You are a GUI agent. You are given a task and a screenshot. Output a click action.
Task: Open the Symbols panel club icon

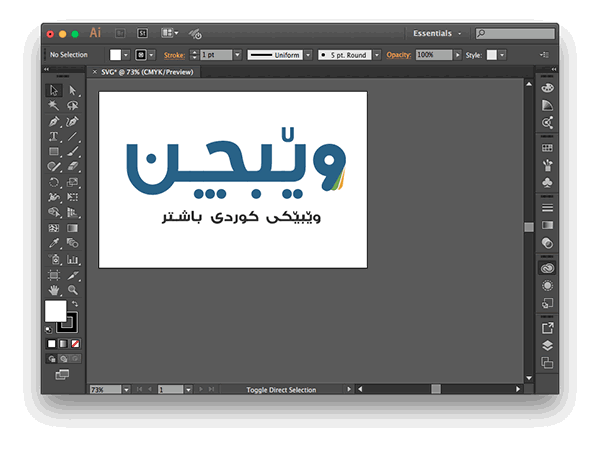[547, 183]
